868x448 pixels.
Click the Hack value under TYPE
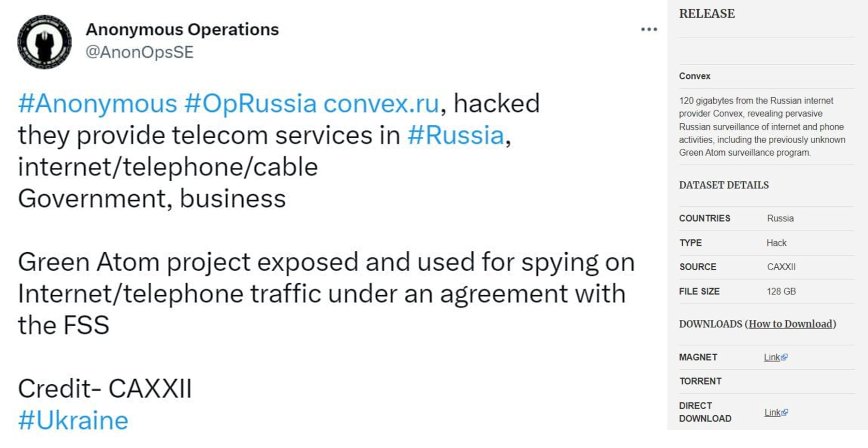776,243
